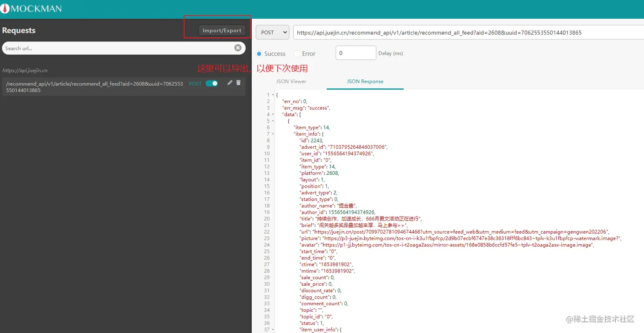Click the POST label in request row

click(195, 84)
